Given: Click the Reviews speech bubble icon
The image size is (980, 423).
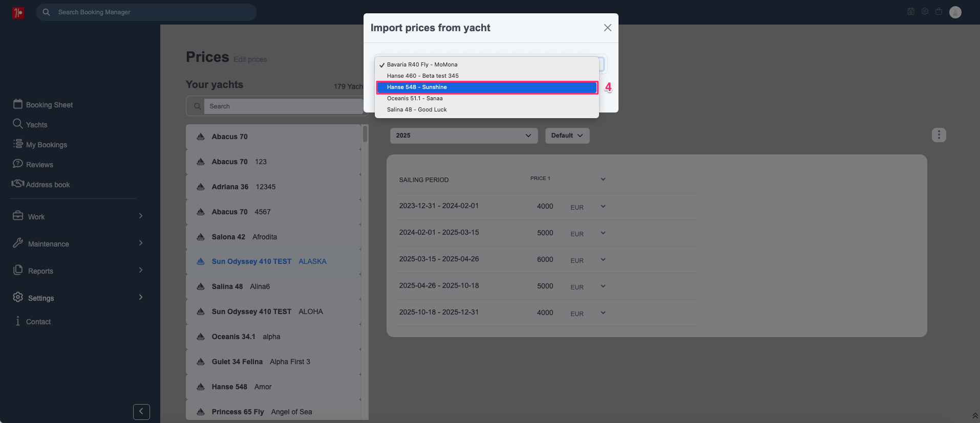Looking at the screenshot, I should tap(18, 164).
